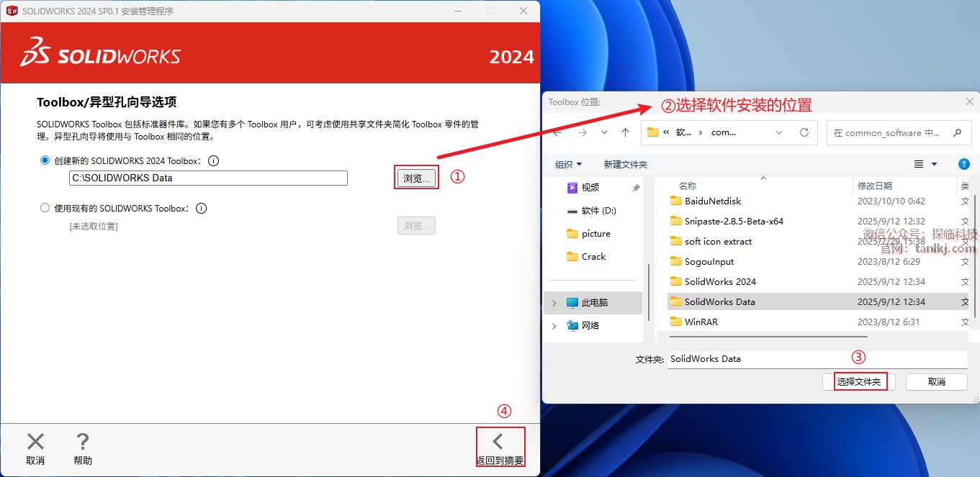Click Browse button next to C:\SOLIDWORKS Data
The width and height of the screenshot is (980, 477).
(416, 178)
